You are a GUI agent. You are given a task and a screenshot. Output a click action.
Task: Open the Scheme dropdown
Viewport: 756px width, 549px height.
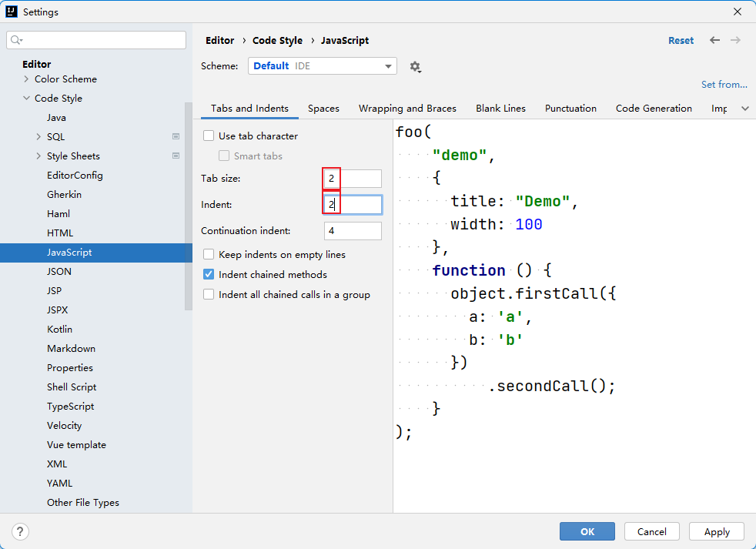point(322,66)
